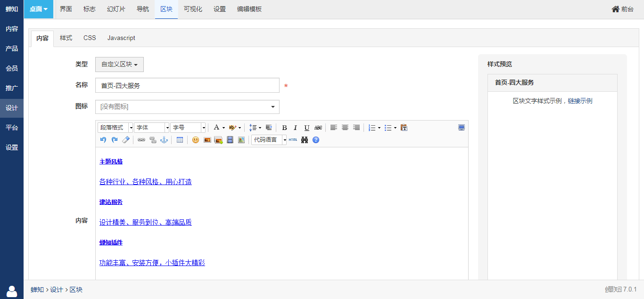Click the 主题风格 link in editor
Viewport: 644px width, 299px height.
[x=111, y=162]
